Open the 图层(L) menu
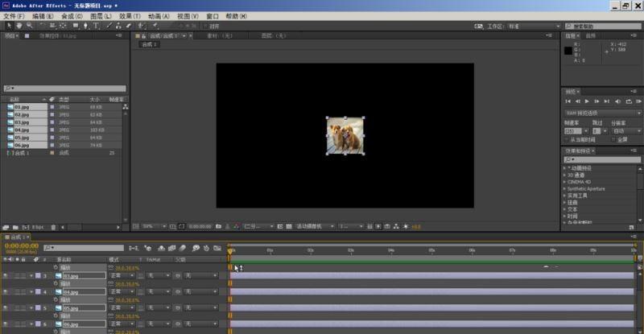The width and height of the screenshot is (644, 334). coord(101,15)
